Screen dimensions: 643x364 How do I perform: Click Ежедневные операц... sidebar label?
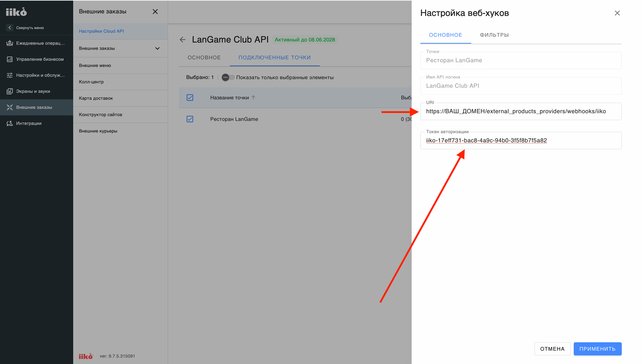pyautogui.click(x=40, y=43)
